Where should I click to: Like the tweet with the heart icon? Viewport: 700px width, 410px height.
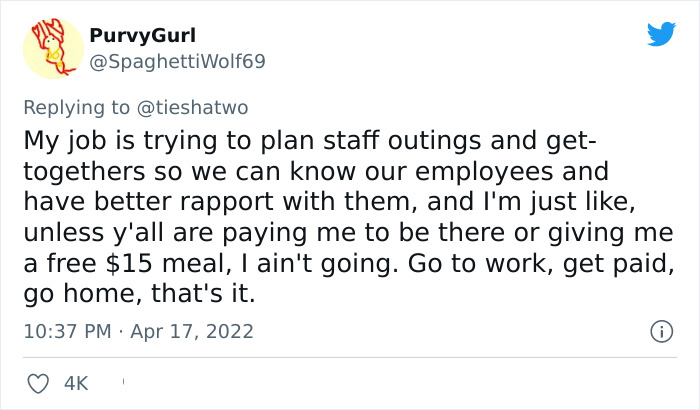[39, 381]
